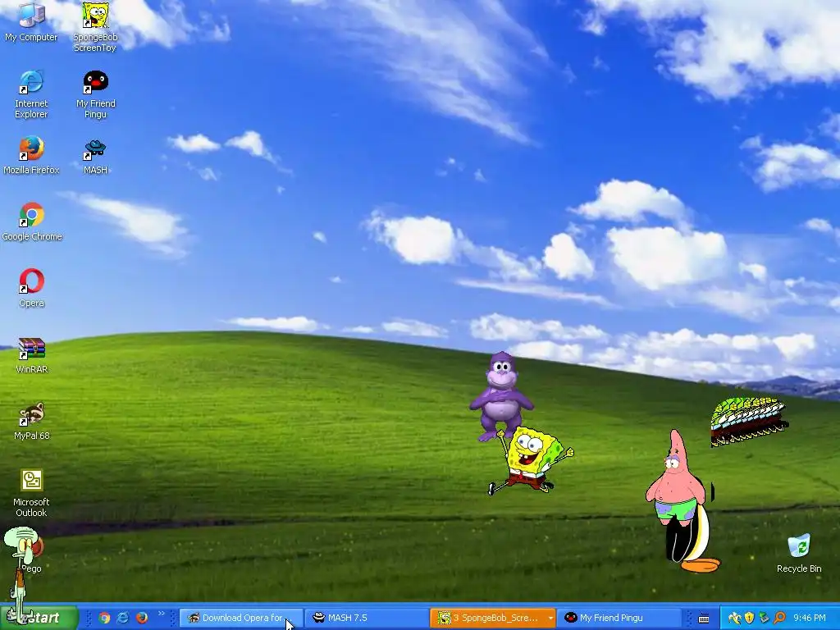Click the Internet Explorer Quick Launch icon
840x630 pixels.
point(123,618)
